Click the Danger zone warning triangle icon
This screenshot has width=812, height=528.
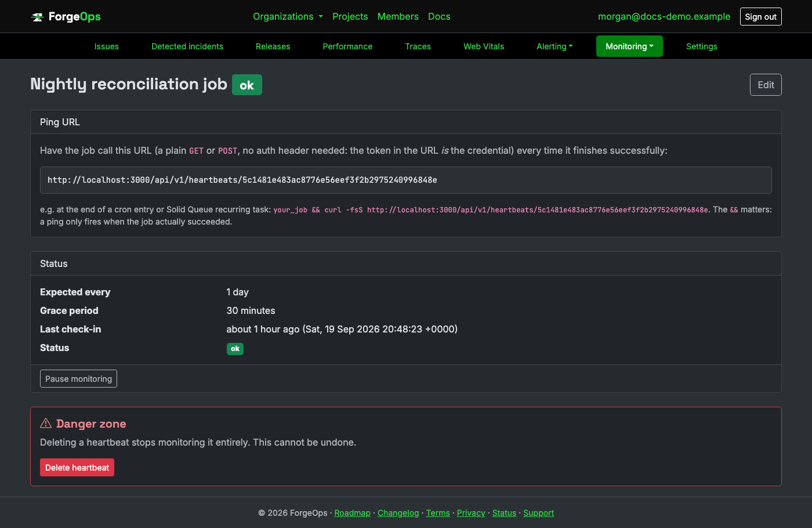[x=46, y=424]
